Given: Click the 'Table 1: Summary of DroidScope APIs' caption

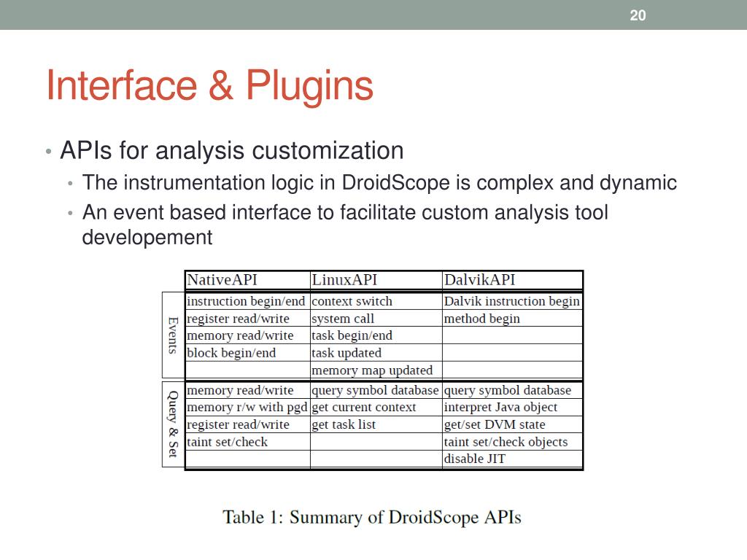Looking at the screenshot, I should pos(372,518).
